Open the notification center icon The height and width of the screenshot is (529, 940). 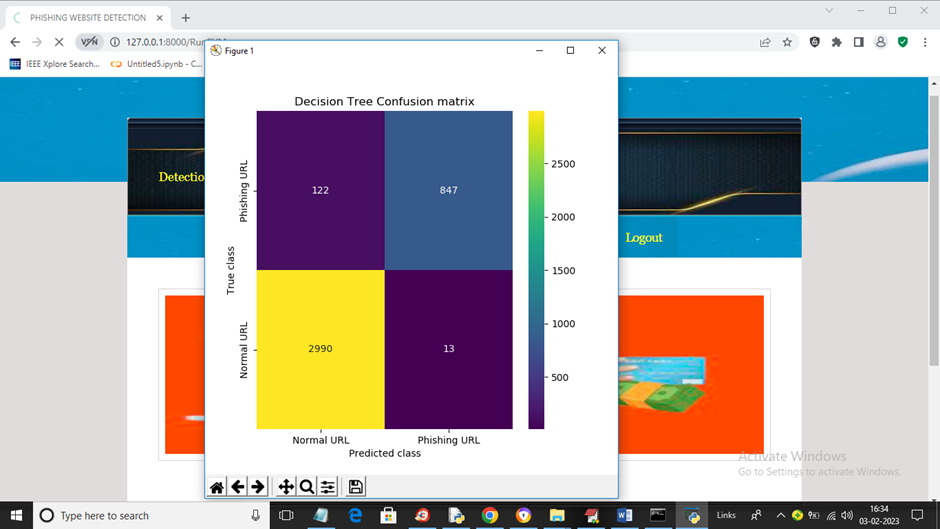(917, 515)
